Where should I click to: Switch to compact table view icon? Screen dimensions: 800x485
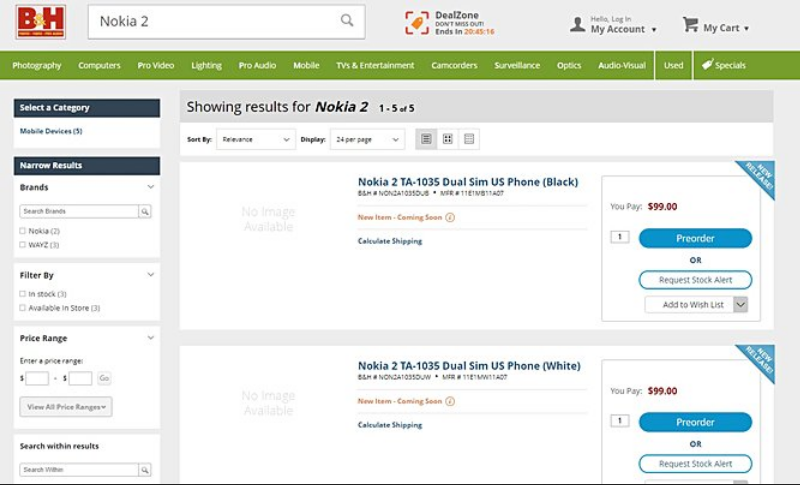(x=469, y=139)
